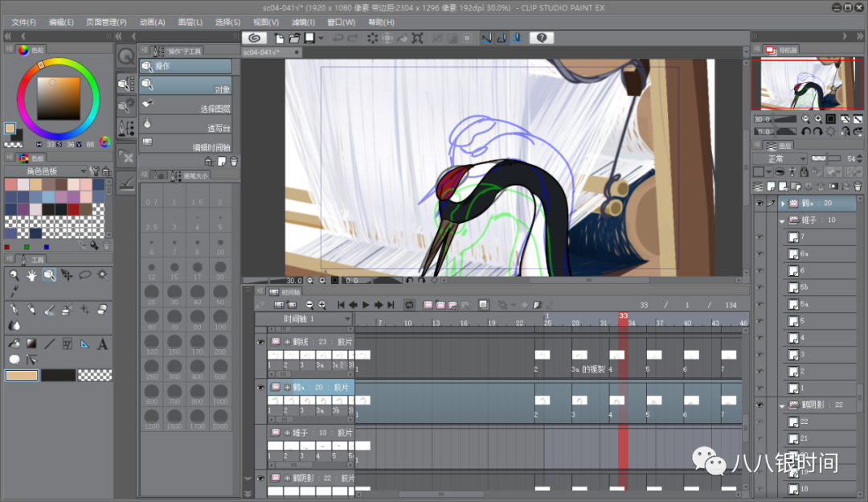Viewport: 868px width, 502px height.
Task: Select the Move Layer tool
Action: pos(67,275)
